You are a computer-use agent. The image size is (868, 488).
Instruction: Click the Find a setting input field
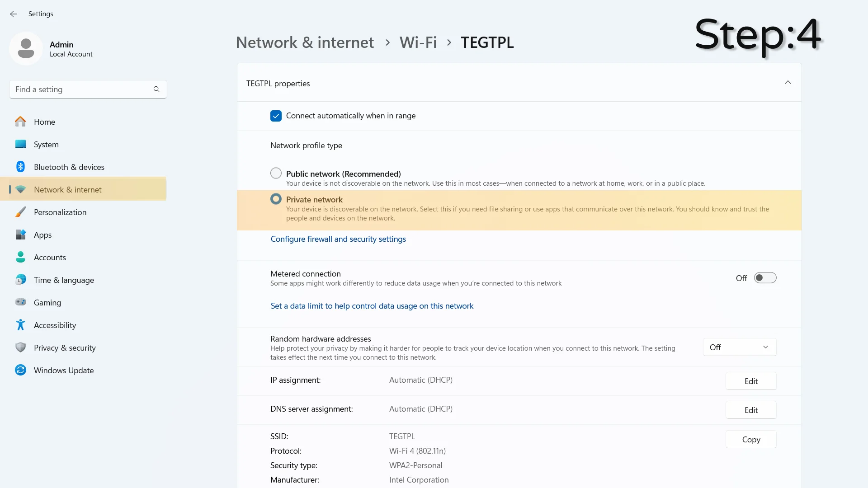88,89
